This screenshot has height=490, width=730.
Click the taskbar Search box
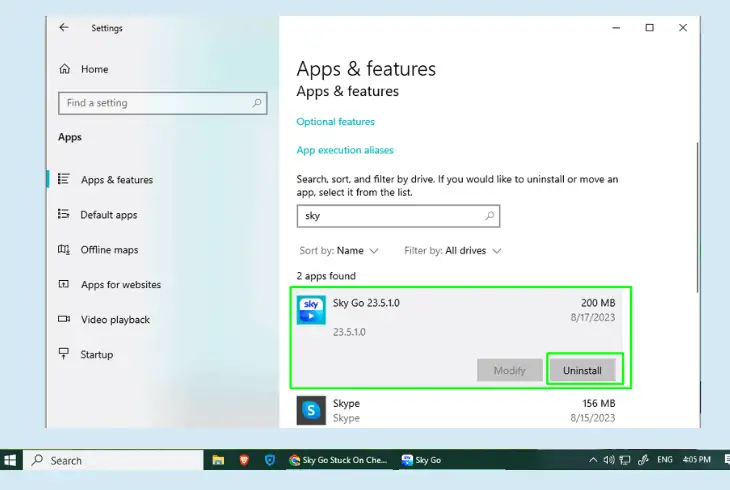point(113,460)
